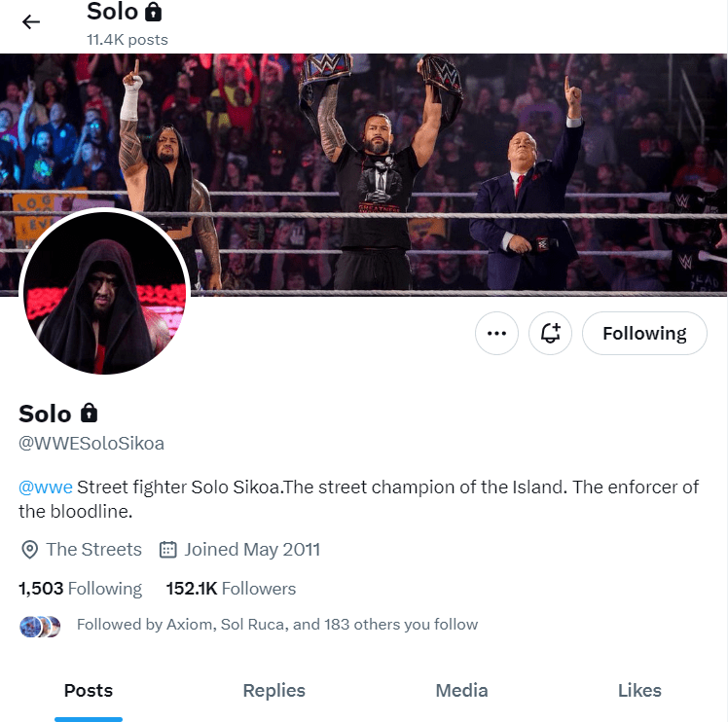Click the back arrow icon
Viewport: 728px width, 722px height.
[x=31, y=21]
